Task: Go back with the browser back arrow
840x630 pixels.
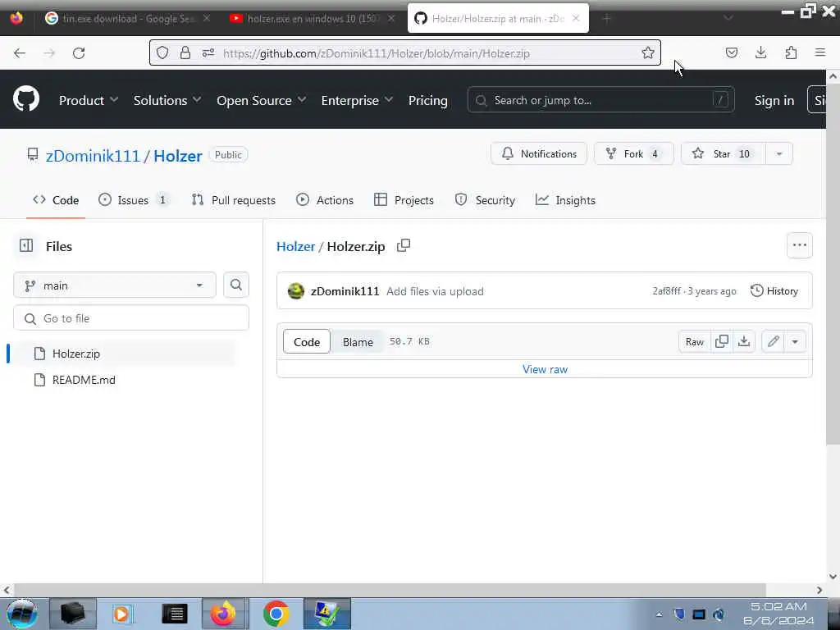Action: pyautogui.click(x=20, y=53)
